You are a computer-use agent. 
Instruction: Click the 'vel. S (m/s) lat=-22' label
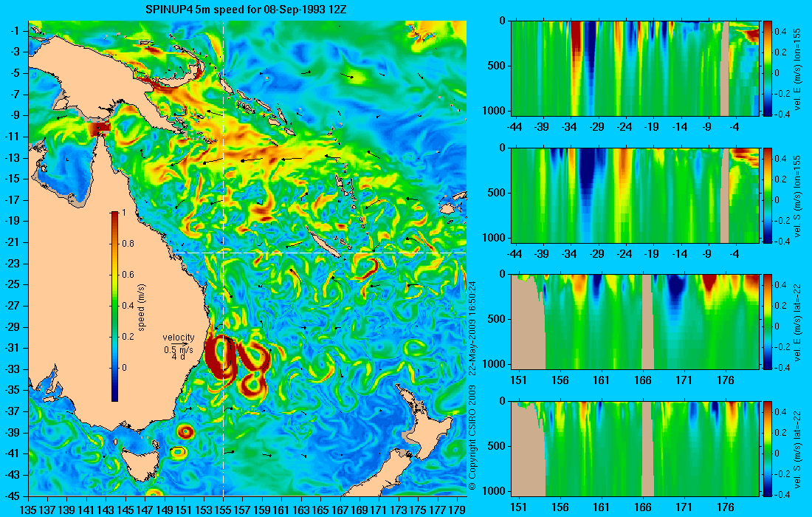pyautogui.click(x=797, y=448)
